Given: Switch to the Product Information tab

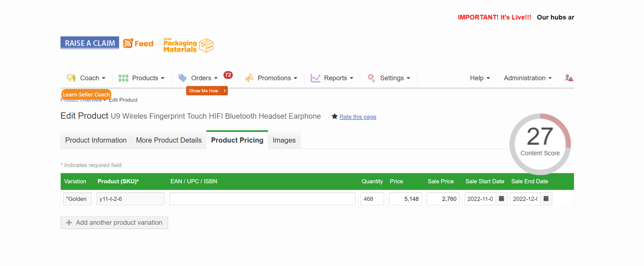Looking at the screenshot, I should click(96, 140).
